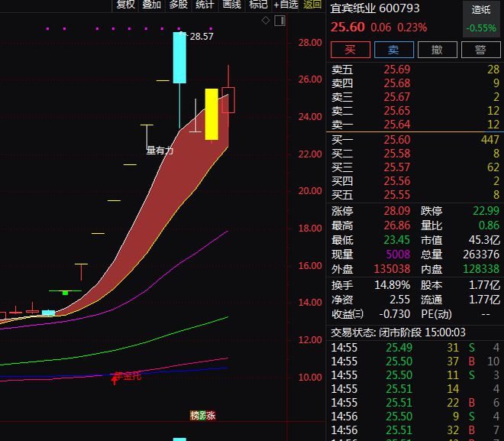Viewport: 504px width, 441px height.
Task: Click the 量有力 signal label
Action: [x=160, y=151]
